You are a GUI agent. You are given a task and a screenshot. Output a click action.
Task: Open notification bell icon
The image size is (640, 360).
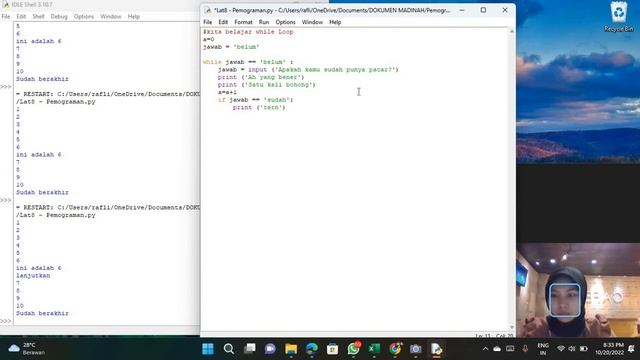631,349
